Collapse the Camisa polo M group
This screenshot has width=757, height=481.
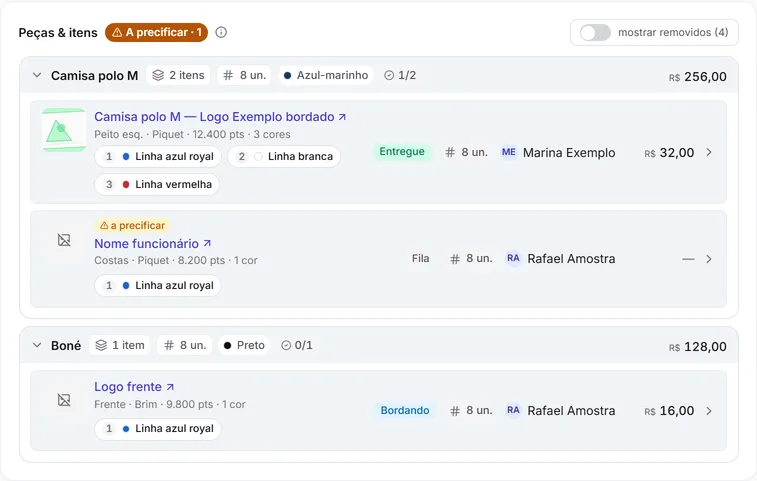click(37, 75)
